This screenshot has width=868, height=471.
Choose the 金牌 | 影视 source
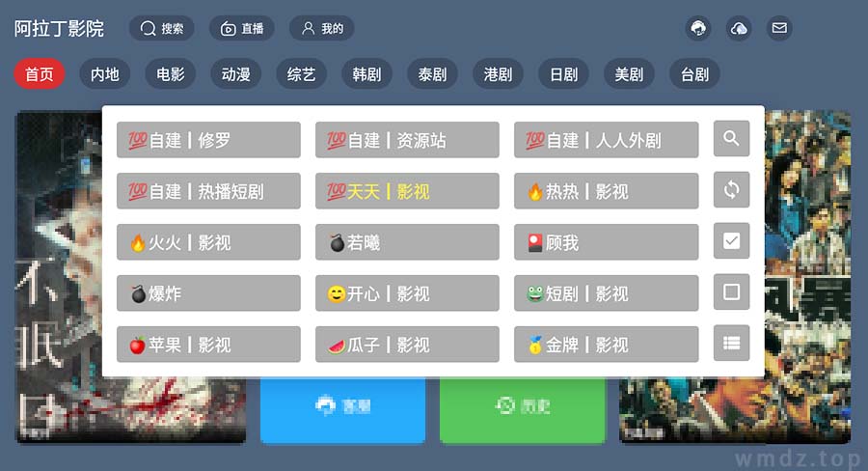607,345
